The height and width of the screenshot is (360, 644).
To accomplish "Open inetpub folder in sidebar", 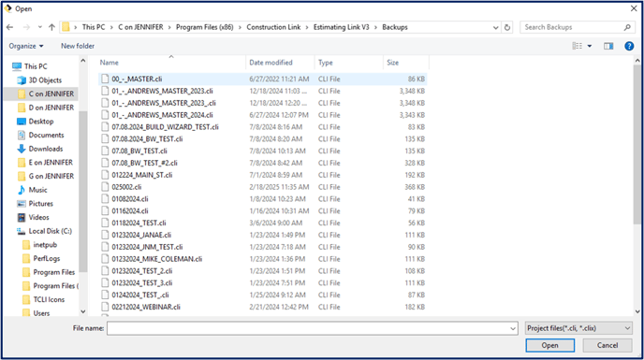I will pyautogui.click(x=45, y=245).
